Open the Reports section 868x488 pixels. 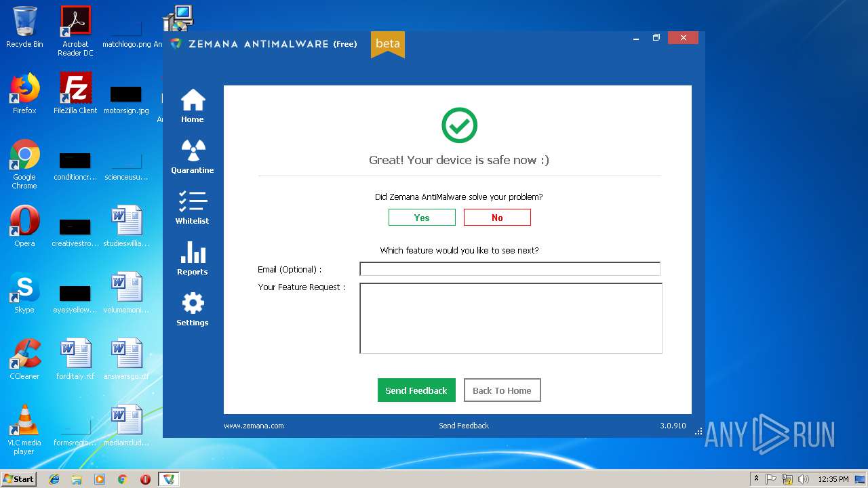click(x=193, y=258)
